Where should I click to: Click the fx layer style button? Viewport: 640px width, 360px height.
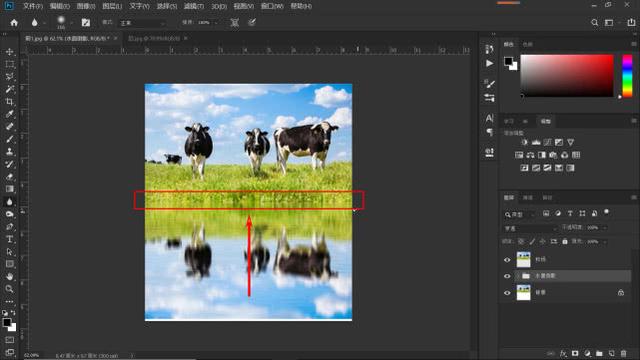pyautogui.click(x=563, y=353)
